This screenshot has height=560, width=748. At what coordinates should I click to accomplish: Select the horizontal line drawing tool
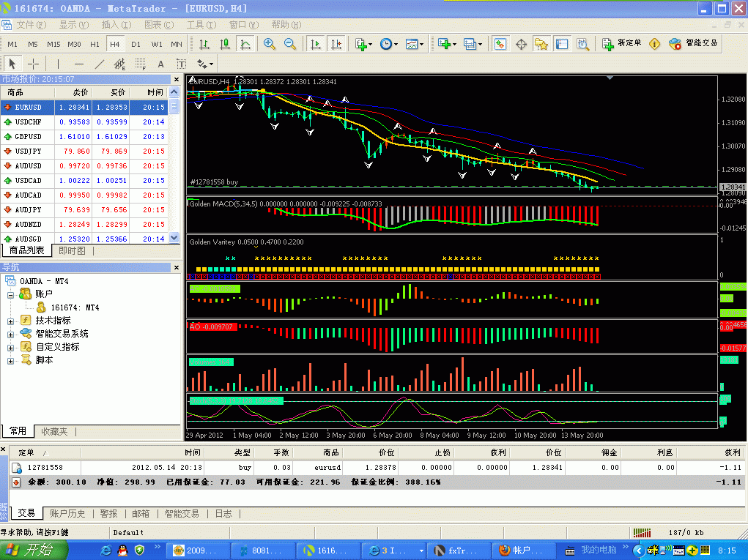(79, 64)
